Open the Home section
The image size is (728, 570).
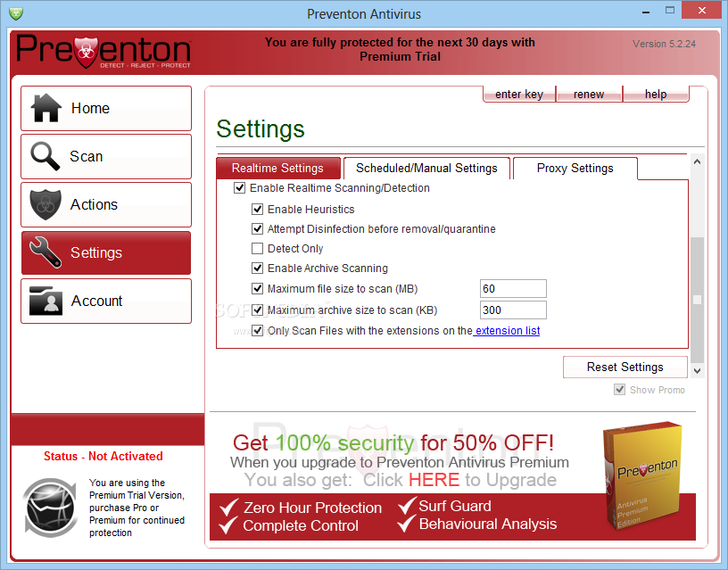[x=106, y=108]
